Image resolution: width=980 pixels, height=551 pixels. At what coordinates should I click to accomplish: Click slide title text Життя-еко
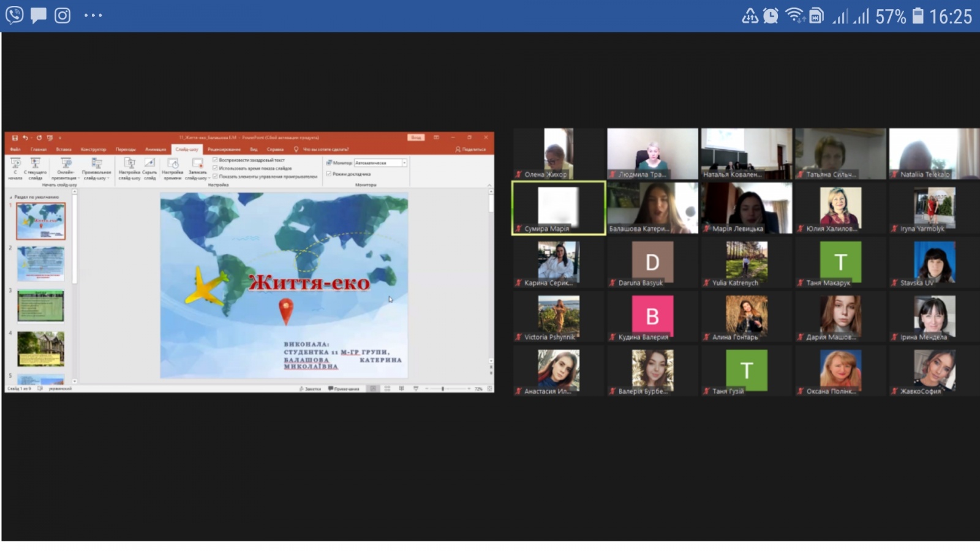click(x=309, y=282)
